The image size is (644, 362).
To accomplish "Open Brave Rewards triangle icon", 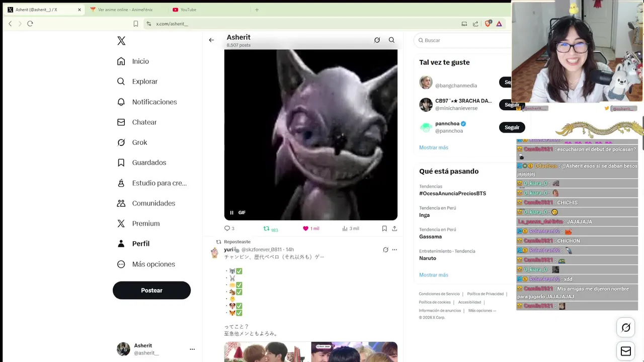I will [x=499, y=24].
